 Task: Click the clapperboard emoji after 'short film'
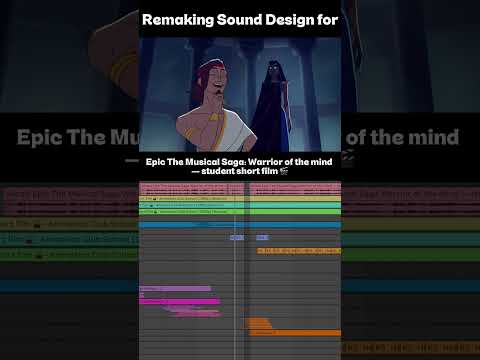(284, 171)
